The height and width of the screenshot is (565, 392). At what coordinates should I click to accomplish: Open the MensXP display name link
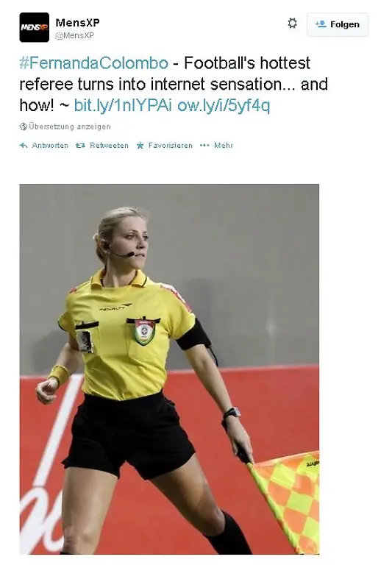click(x=77, y=22)
